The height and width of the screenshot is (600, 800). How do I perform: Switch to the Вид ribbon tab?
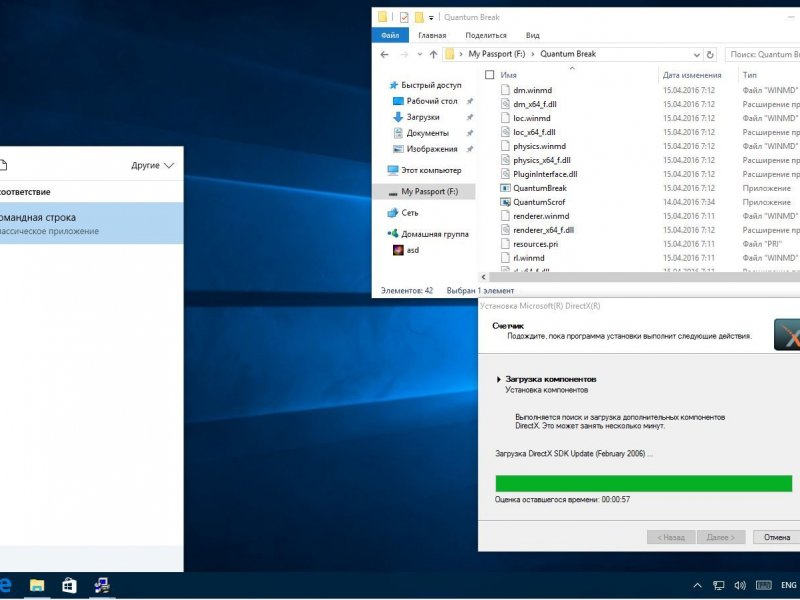point(532,35)
